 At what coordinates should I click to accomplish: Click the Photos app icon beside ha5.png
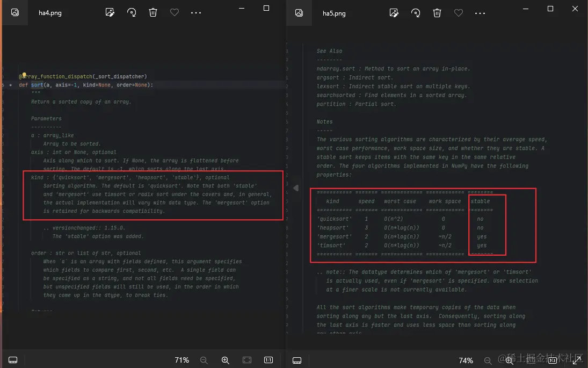(299, 13)
